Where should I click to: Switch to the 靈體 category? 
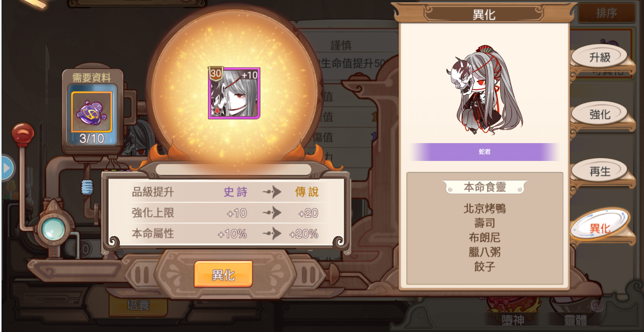(x=575, y=320)
